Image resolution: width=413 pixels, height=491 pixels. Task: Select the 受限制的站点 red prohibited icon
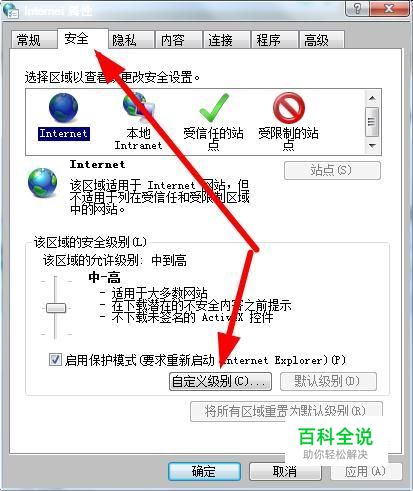pyautogui.click(x=289, y=108)
